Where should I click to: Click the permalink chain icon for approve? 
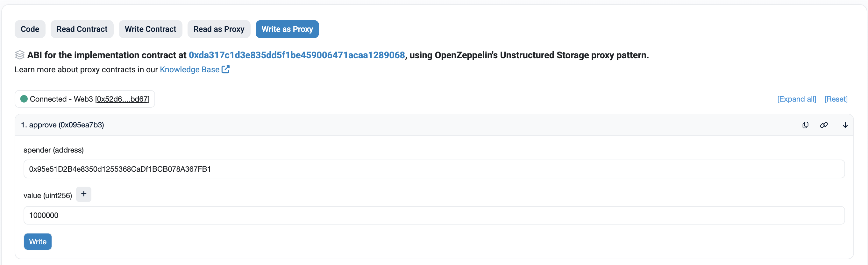pos(824,125)
